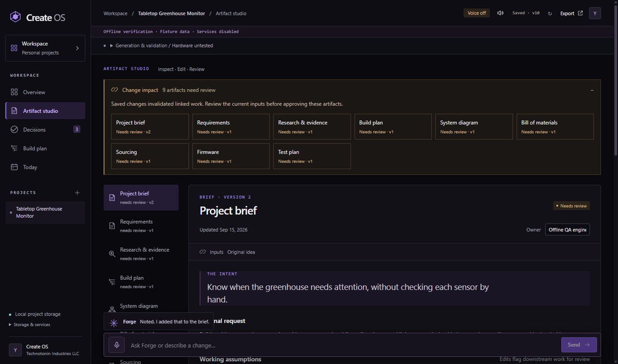Collapse the Change impact panel
Screen dimensions: 618x364
[592, 90]
